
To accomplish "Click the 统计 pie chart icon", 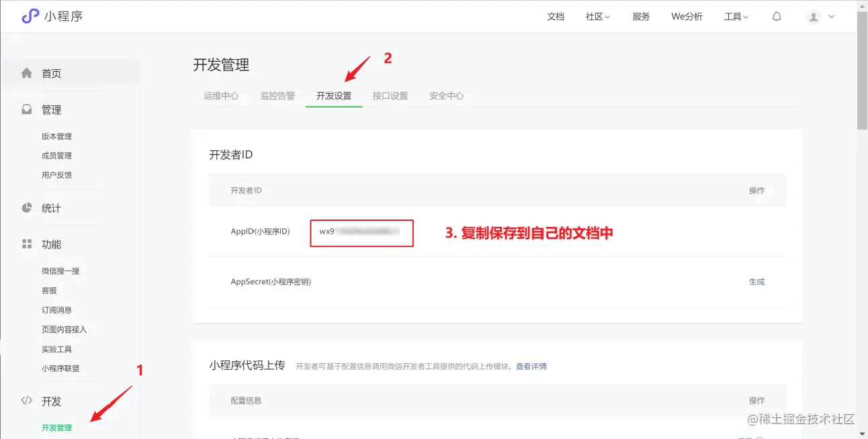I will [x=27, y=208].
